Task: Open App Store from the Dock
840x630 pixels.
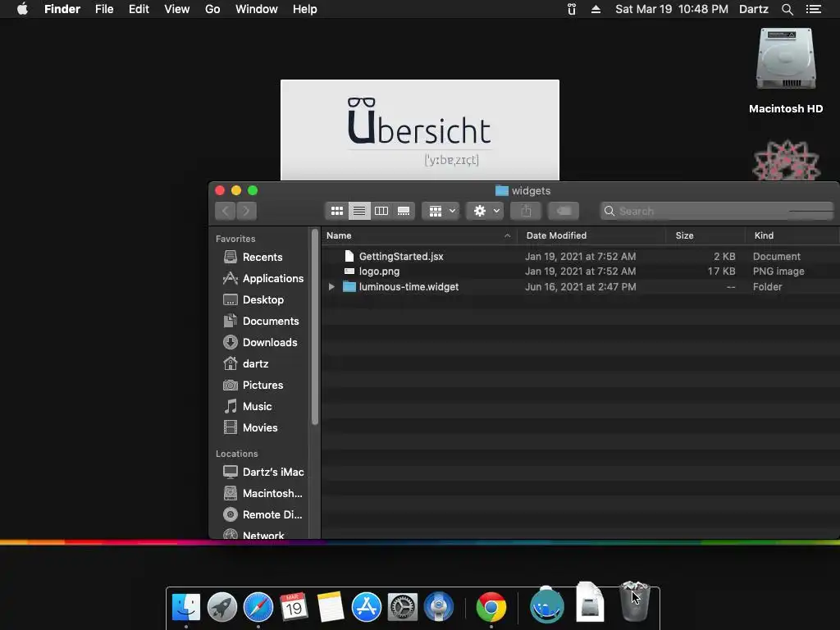Action: click(x=367, y=608)
